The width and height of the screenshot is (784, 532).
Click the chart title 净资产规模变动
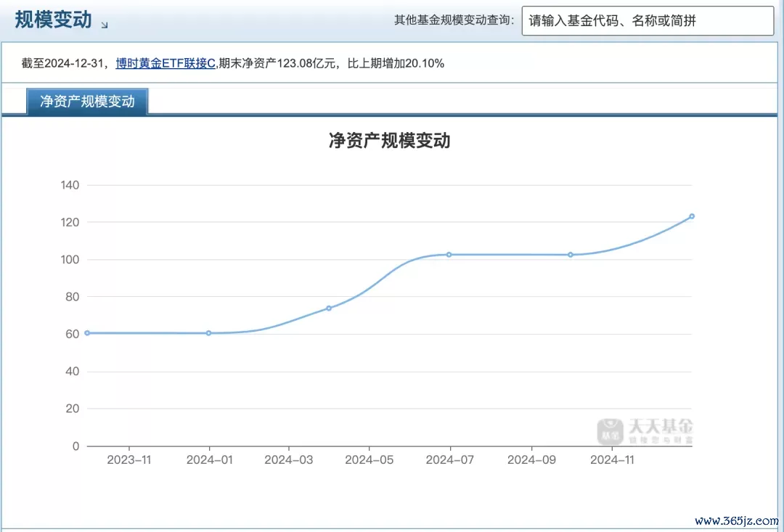click(390, 141)
